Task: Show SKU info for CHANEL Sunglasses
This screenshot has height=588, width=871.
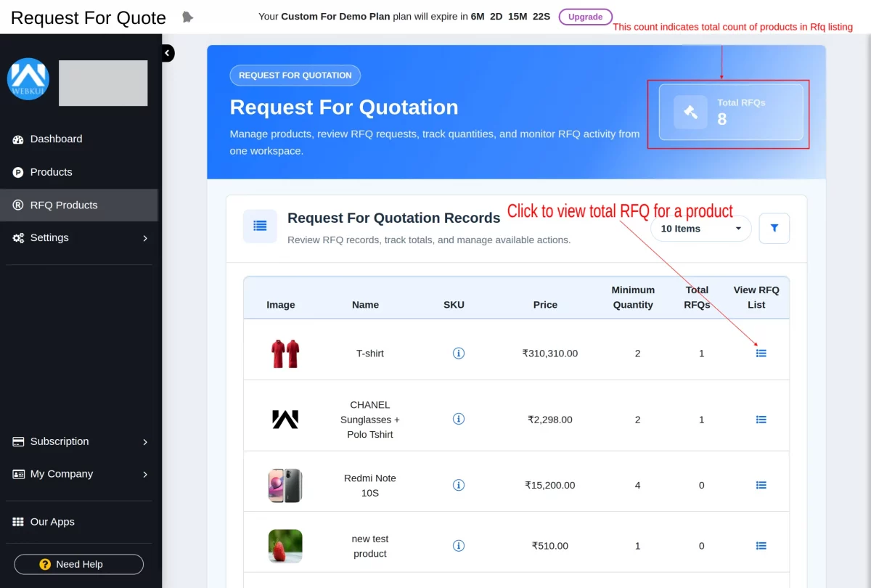Action: (x=459, y=419)
